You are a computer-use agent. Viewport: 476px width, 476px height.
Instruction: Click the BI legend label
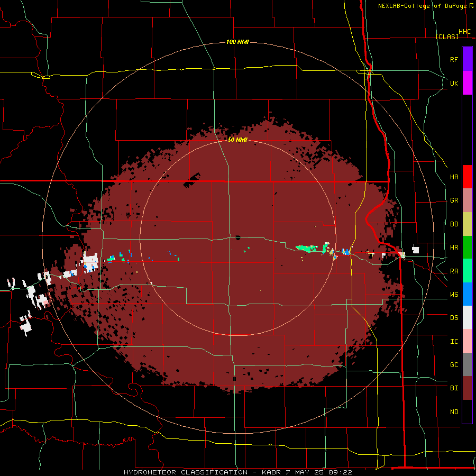(454, 388)
